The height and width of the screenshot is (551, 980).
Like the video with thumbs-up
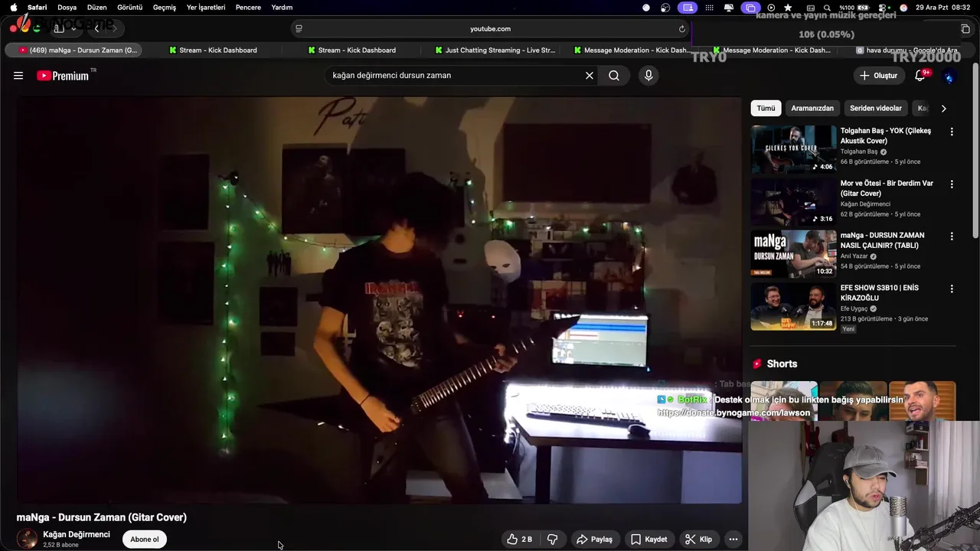(x=519, y=540)
